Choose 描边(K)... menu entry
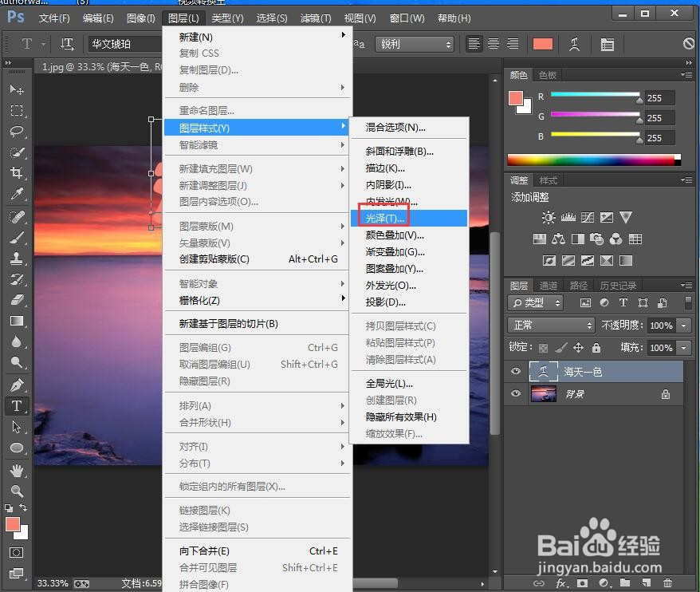Screen dimensions: 700x592 409,168
